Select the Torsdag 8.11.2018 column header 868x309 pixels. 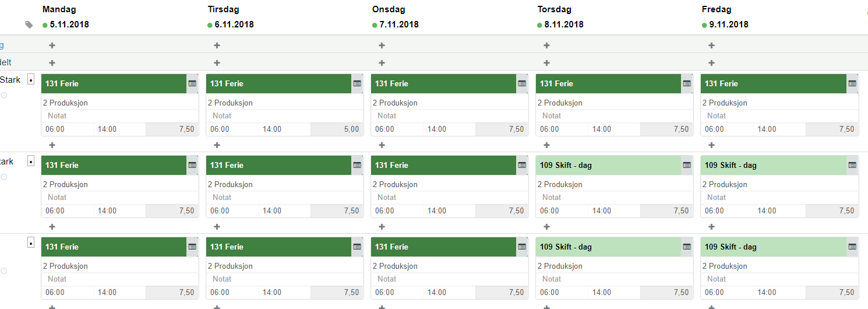[560, 17]
